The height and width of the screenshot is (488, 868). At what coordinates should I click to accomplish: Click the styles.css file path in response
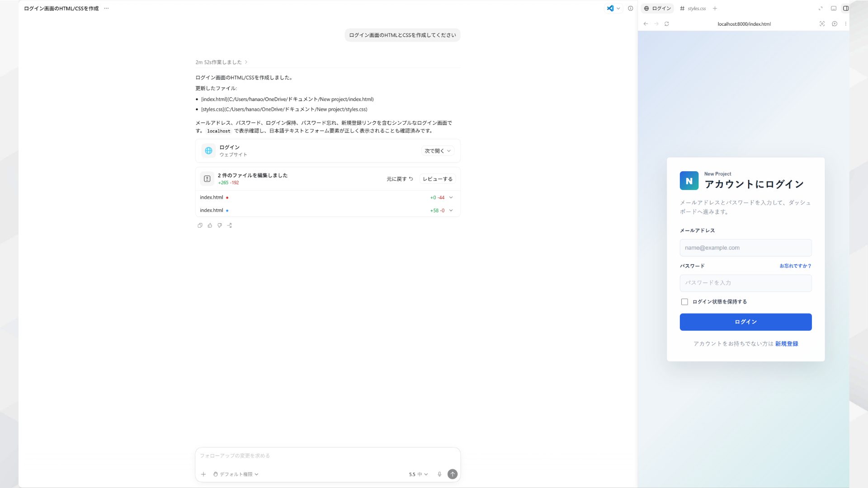click(284, 109)
